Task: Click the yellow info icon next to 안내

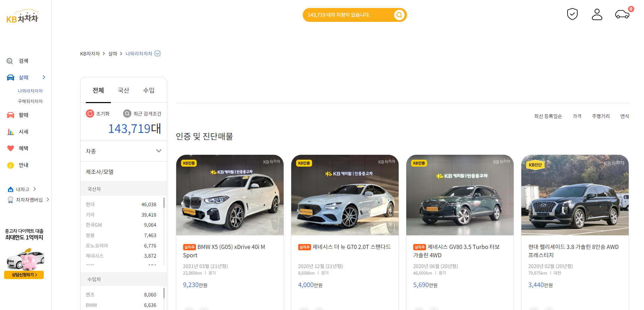Action: (x=10, y=165)
